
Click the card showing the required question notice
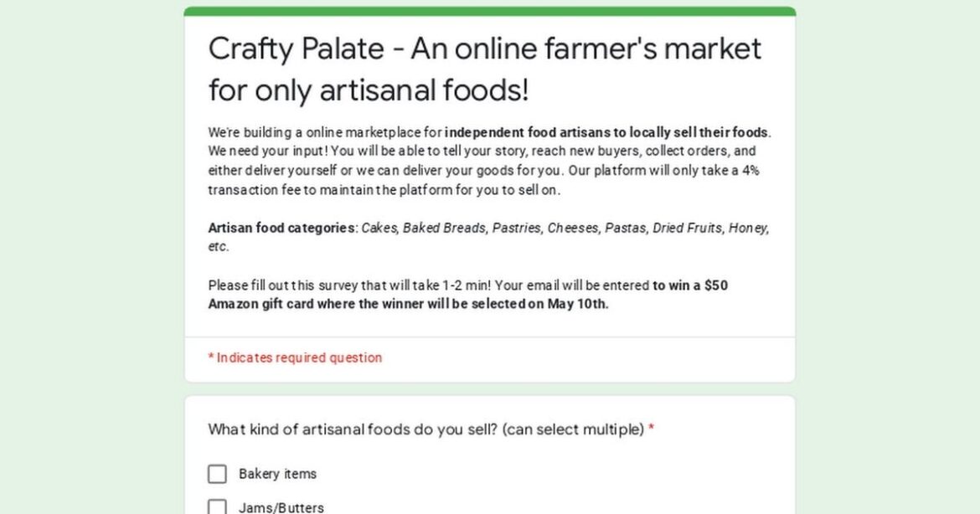coord(490,357)
